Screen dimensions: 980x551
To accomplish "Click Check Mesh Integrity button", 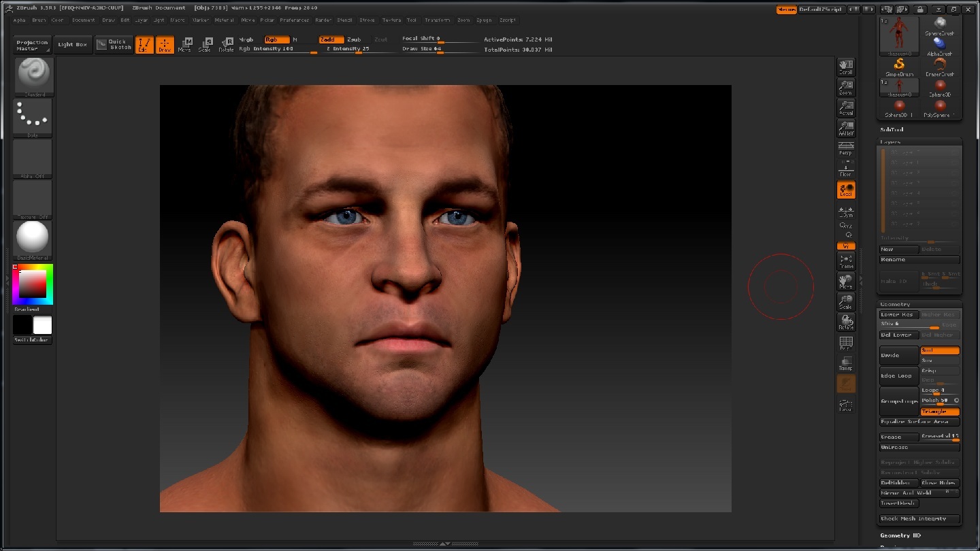I will tap(919, 518).
